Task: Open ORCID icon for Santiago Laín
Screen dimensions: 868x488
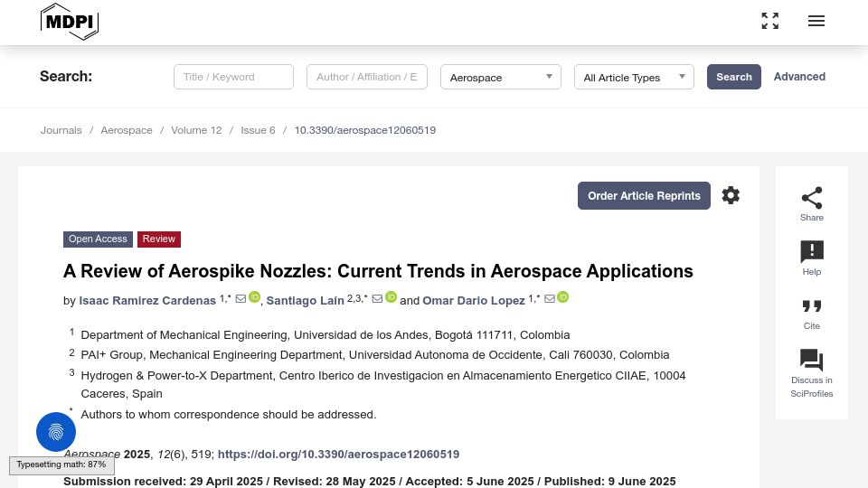Action: coord(391,297)
